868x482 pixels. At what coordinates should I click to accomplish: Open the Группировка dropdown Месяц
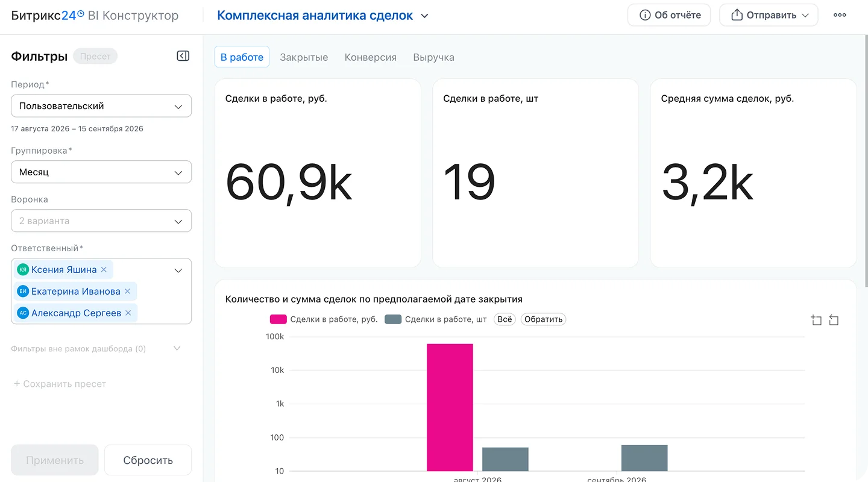pyautogui.click(x=101, y=172)
